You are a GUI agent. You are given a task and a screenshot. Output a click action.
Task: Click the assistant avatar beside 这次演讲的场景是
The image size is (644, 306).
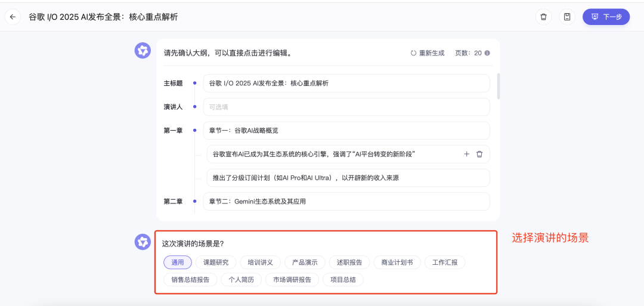coord(143,242)
